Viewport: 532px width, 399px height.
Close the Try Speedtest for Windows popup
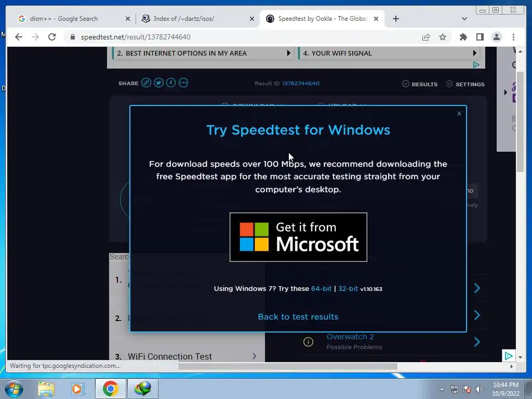point(459,114)
